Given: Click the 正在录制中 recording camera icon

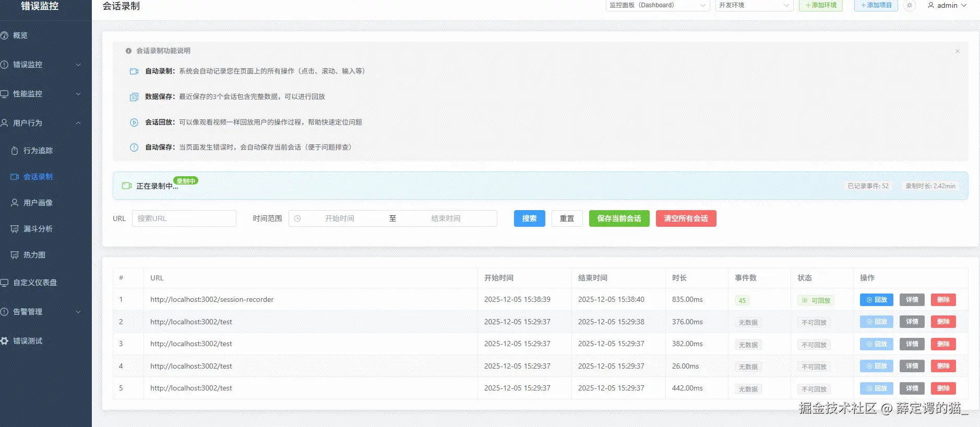Looking at the screenshot, I should (x=127, y=186).
